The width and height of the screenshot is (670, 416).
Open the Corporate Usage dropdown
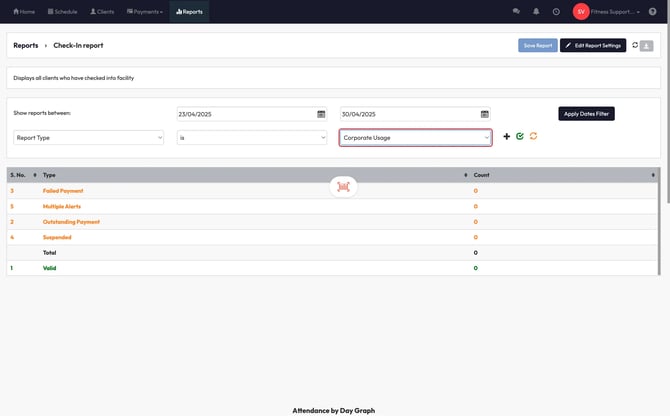pos(415,137)
